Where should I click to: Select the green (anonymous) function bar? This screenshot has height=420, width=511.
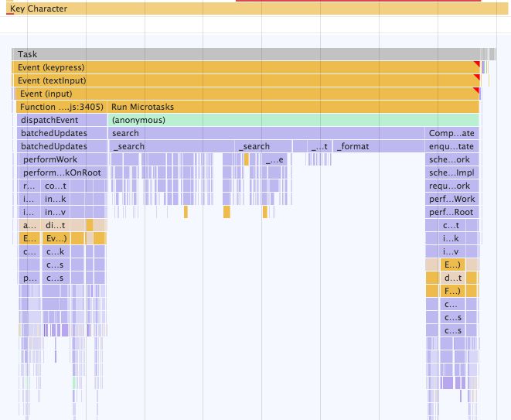click(294, 120)
